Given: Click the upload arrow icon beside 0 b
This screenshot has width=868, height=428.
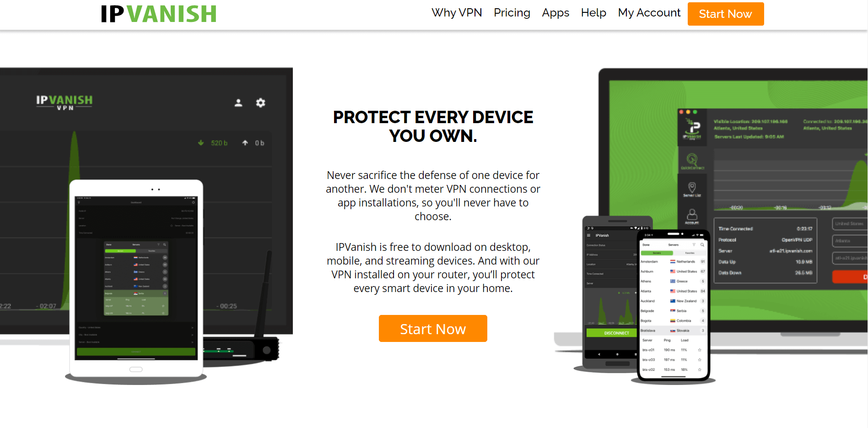Looking at the screenshot, I should (245, 143).
